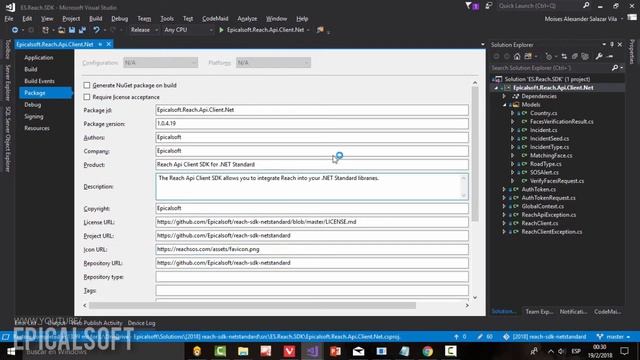Expand the ReachClient.cs node
The width and height of the screenshot is (640, 360).
tap(504, 223)
